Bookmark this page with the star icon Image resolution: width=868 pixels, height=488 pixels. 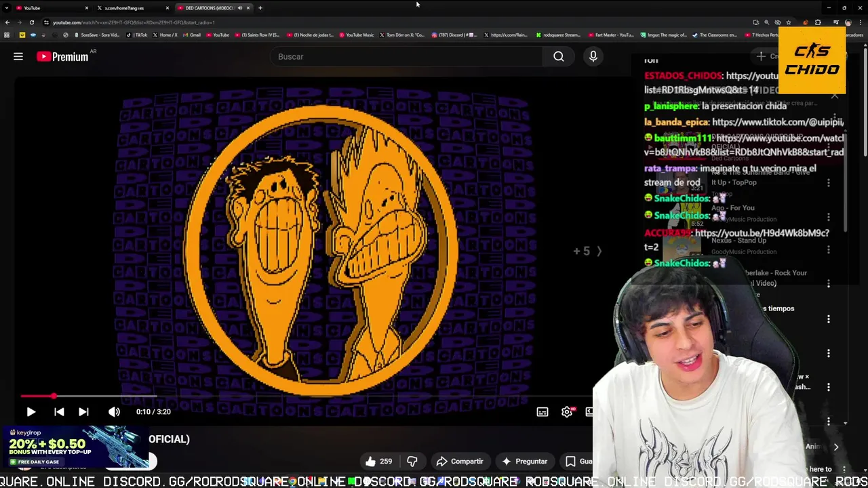789,22
